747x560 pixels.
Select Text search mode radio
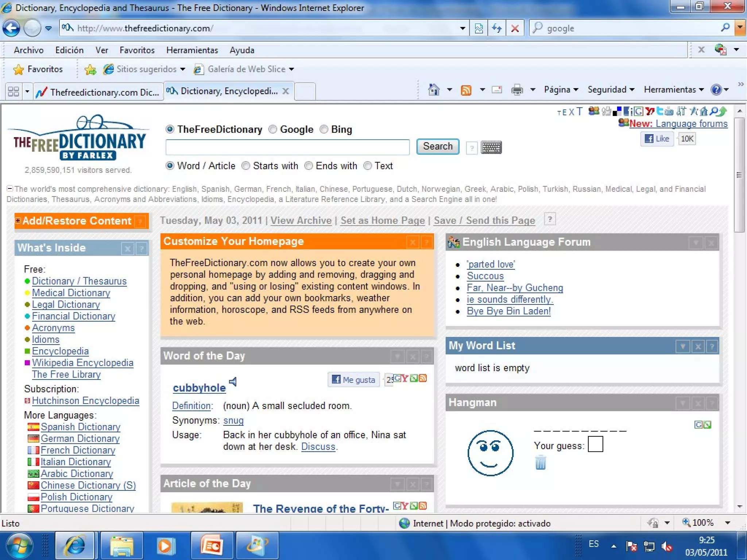[368, 166]
